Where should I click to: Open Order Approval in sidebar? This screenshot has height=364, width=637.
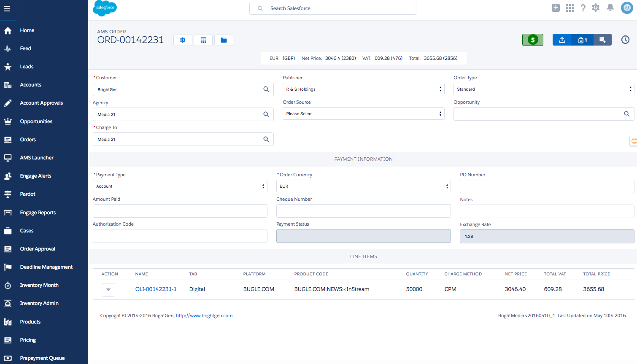(x=38, y=249)
